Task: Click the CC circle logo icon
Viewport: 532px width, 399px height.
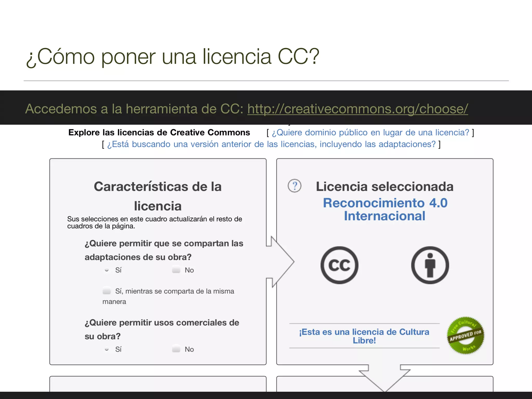Action: (x=339, y=265)
